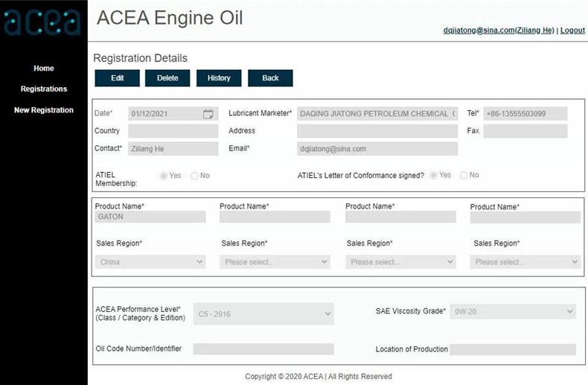Go to Home in sidebar
The width and height of the screenshot is (588, 385).
click(44, 69)
